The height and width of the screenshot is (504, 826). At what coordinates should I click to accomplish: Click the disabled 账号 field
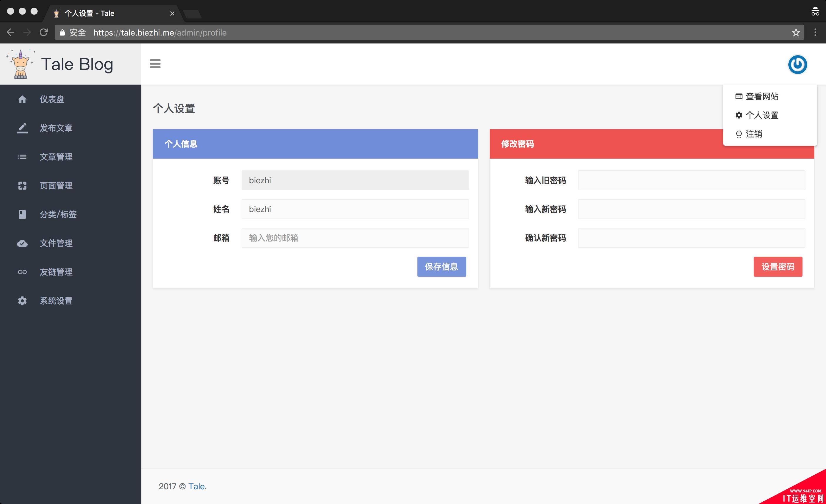click(355, 180)
